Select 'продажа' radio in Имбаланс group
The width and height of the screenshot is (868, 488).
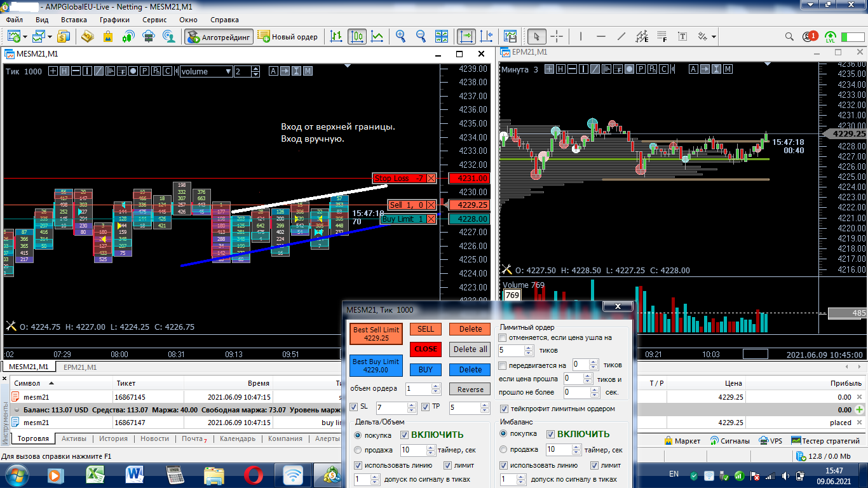point(504,449)
